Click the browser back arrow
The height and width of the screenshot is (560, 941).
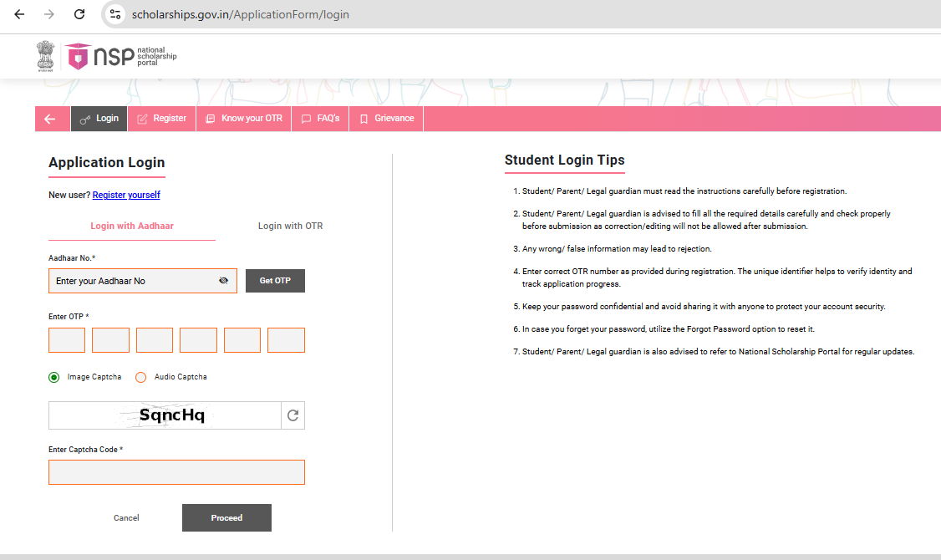click(x=19, y=14)
